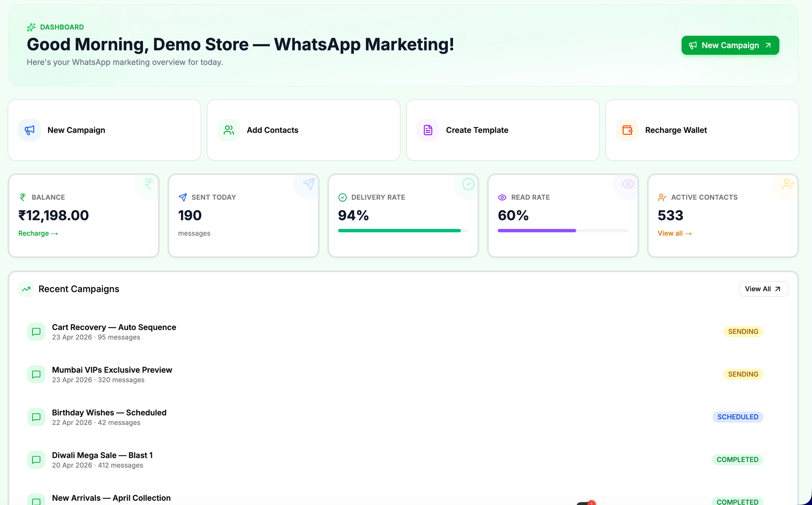Click the SENDING badge on Mumbai VIPs row
This screenshot has width=812, height=505.
click(x=743, y=374)
